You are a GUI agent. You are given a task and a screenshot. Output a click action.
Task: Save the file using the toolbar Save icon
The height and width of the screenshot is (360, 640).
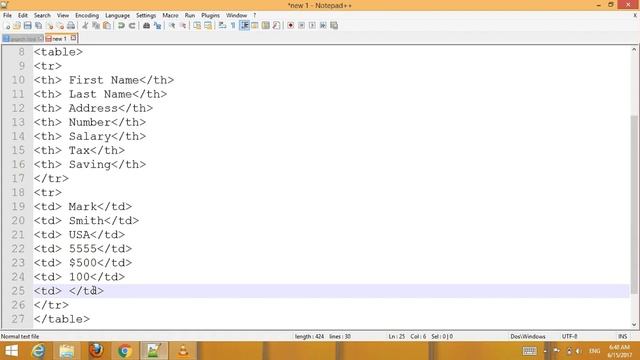[27, 25]
